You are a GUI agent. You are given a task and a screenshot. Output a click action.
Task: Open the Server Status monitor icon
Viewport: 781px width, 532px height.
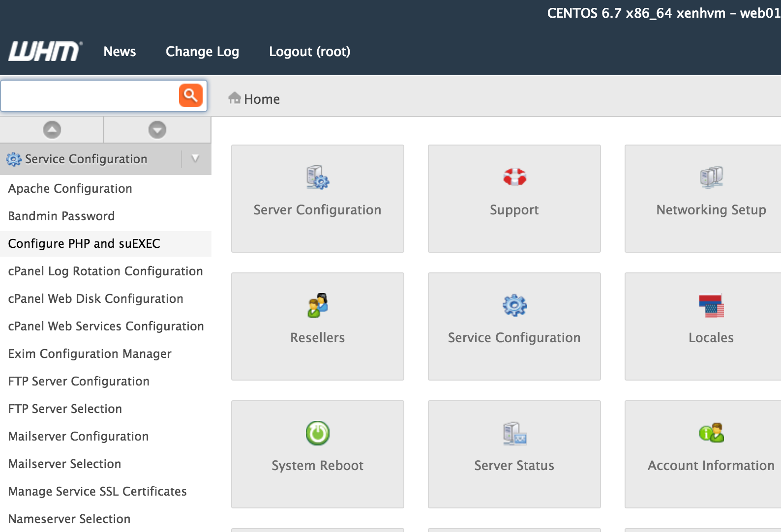tap(514, 433)
